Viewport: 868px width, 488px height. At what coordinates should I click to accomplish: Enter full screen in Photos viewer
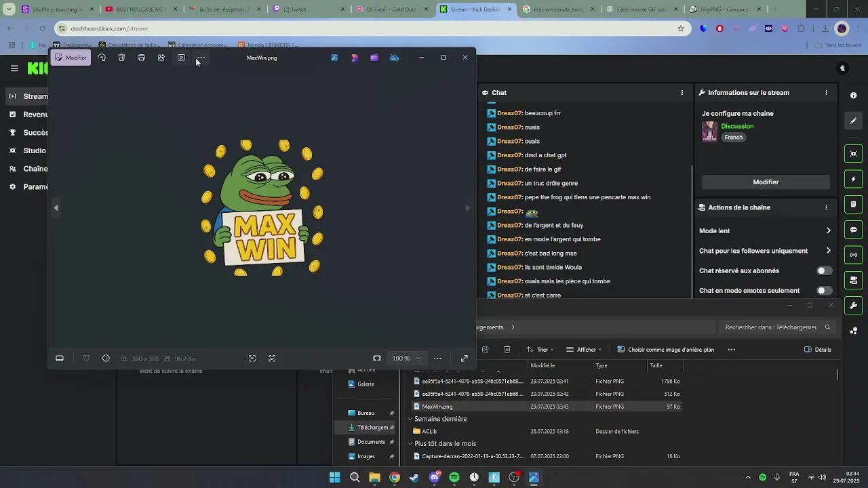pyautogui.click(x=465, y=359)
